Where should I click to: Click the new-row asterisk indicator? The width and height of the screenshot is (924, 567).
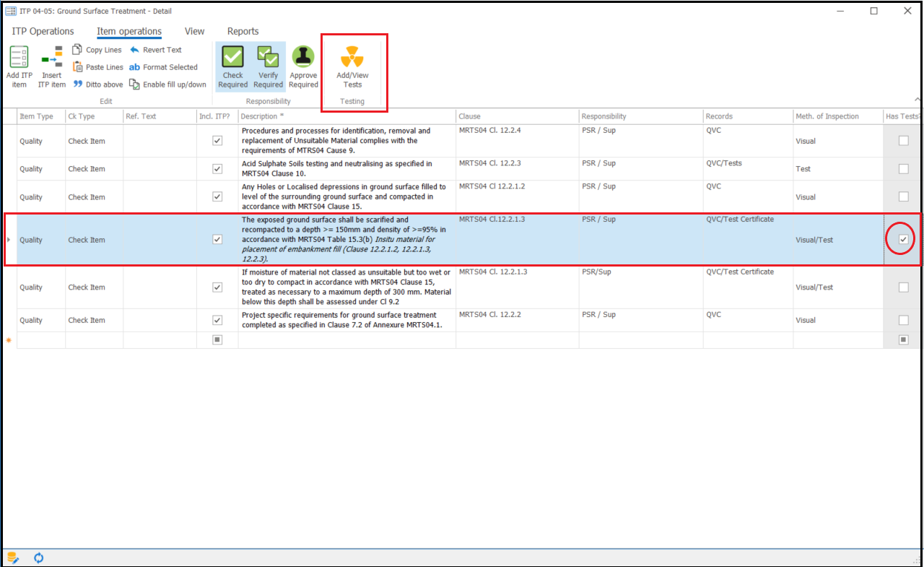tap(9, 340)
